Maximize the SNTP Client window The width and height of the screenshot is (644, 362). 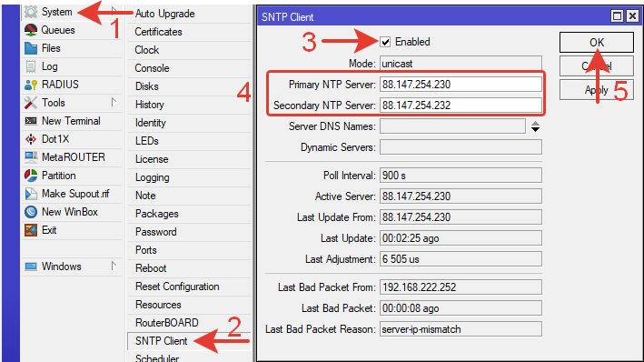pyautogui.click(x=617, y=16)
